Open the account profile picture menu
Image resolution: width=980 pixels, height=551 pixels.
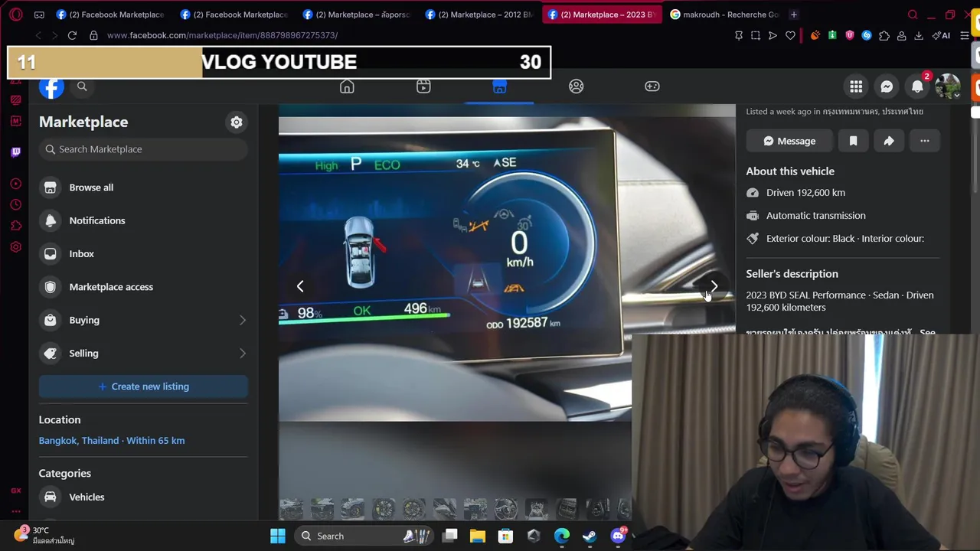(948, 86)
